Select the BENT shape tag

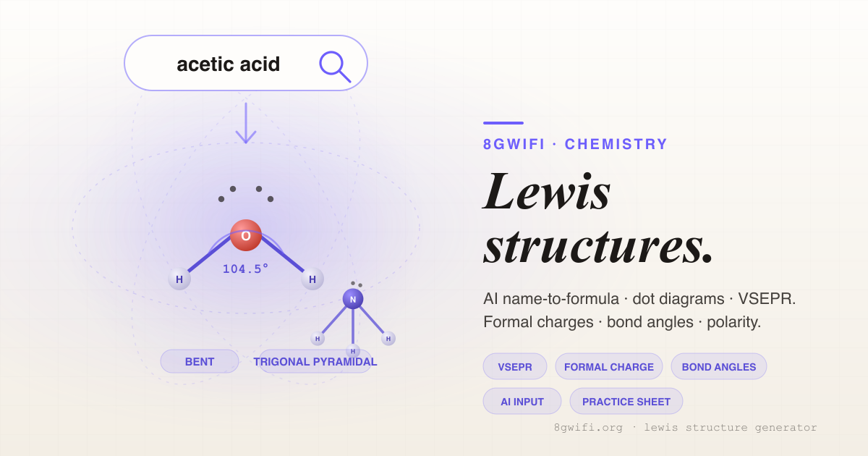point(200,361)
